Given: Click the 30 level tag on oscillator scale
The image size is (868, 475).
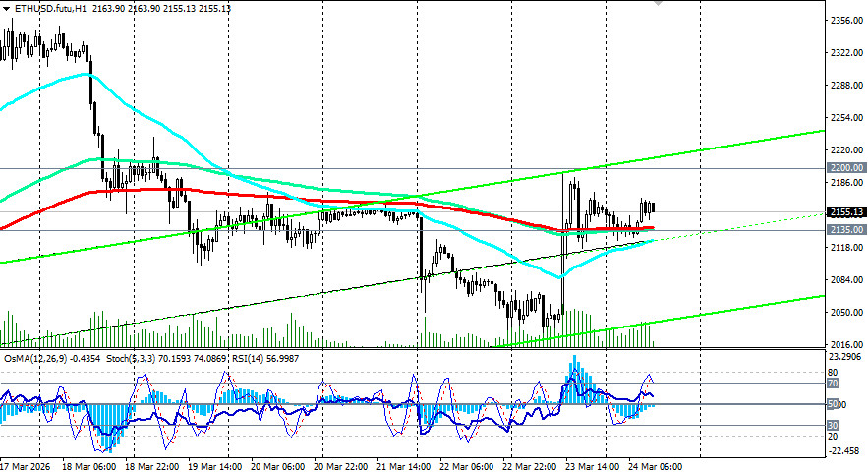Looking at the screenshot, I should (833, 426).
